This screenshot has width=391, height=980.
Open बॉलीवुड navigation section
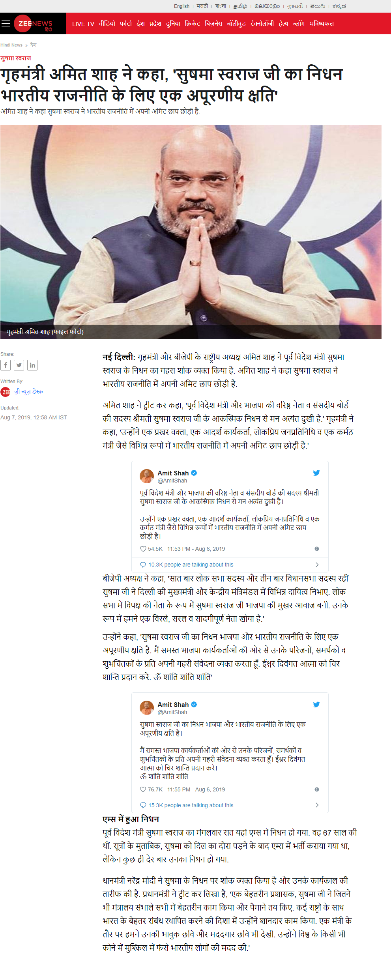pyautogui.click(x=236, y=24)
